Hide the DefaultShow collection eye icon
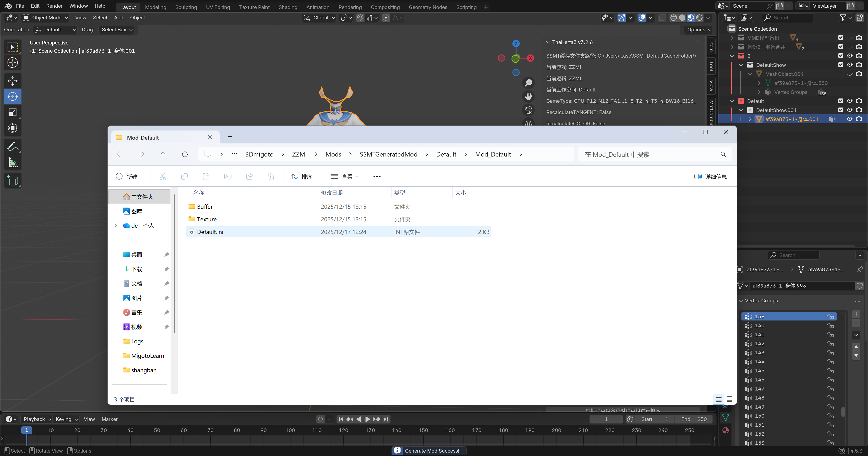 849,65
